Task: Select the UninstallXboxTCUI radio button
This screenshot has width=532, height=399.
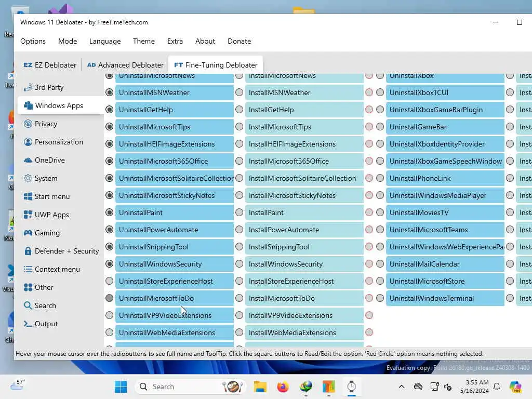Action: (380, 92)
